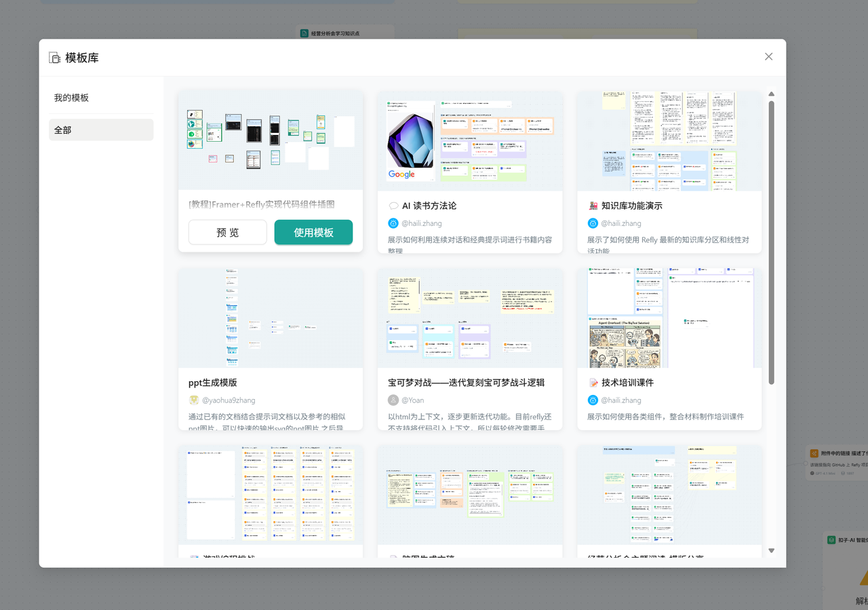
Task: Click the scrollbar down arrow
Action: 771,550
